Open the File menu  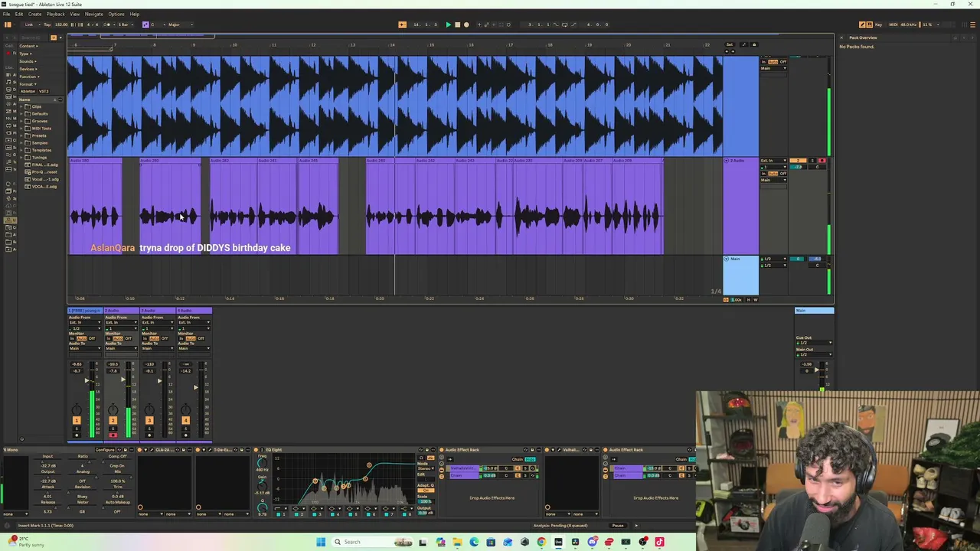point(6,14)
